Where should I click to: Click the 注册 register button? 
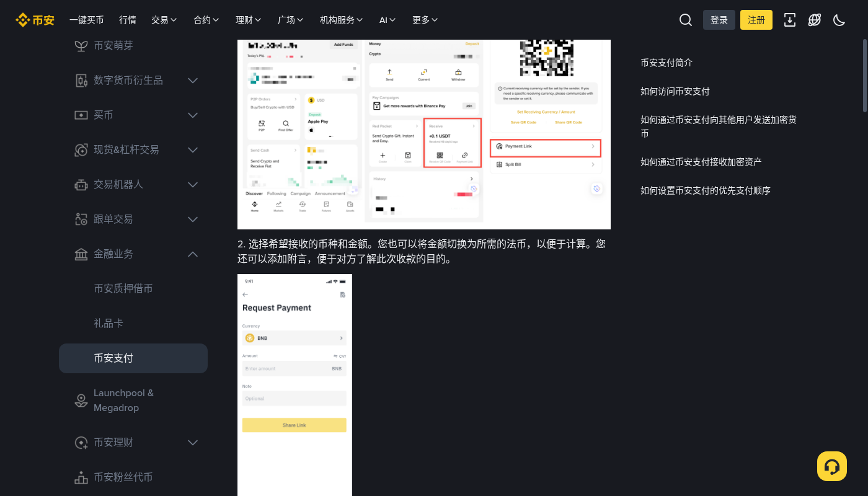coord(756,20)
